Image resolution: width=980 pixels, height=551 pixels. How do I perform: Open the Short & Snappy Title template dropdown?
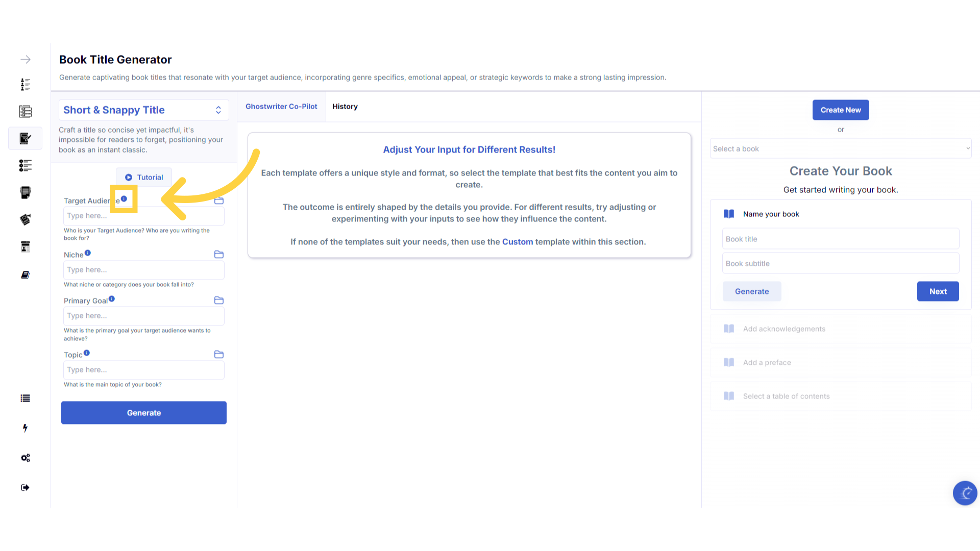coord(143,110)
